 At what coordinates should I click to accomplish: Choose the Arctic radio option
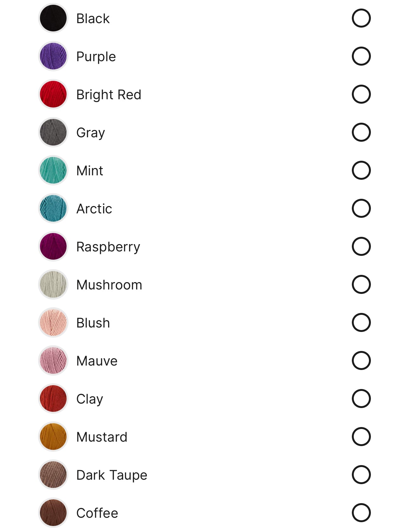(361, 208)
